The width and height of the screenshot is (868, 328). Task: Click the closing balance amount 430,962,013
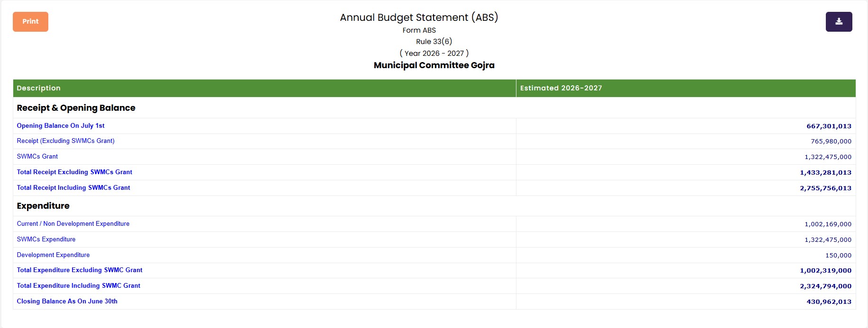coord(829,302)
